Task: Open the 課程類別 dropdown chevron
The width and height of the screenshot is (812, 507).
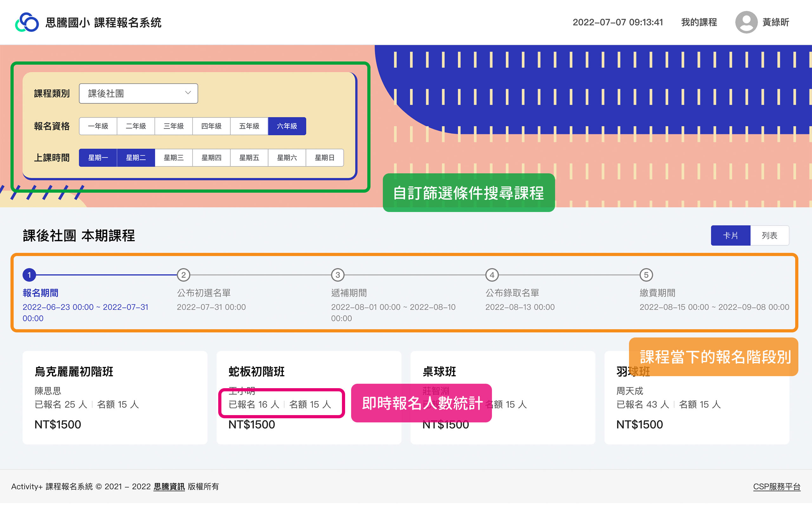Action: point(188,93)
